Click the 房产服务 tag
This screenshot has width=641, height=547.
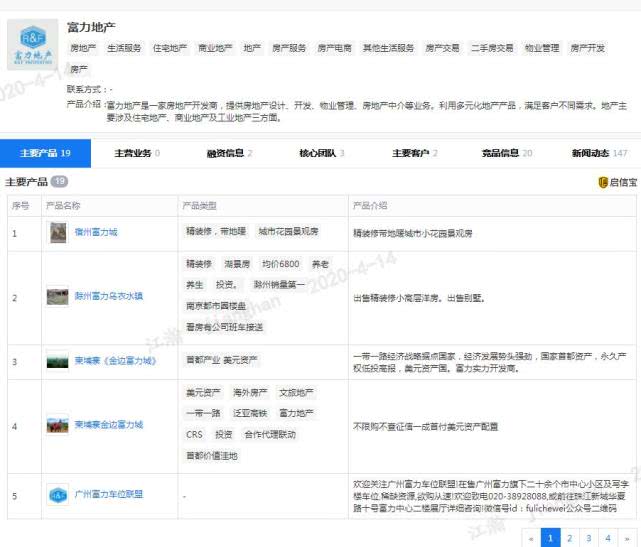tap(289, 48)
